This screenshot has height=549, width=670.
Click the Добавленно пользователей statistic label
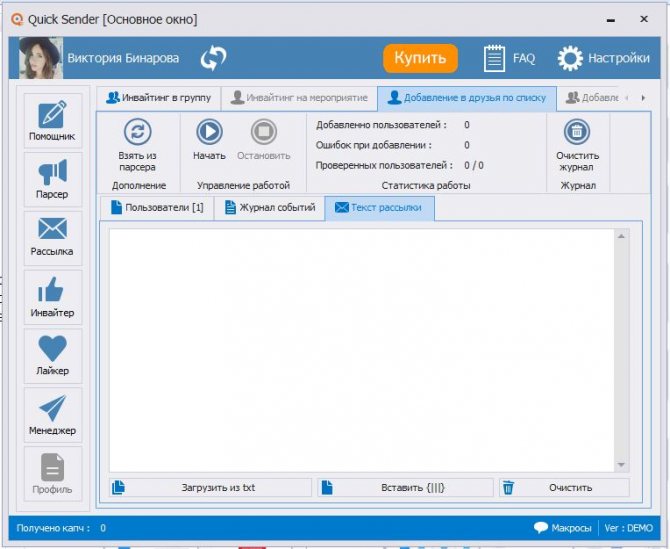pyautogui.click(x=381, y=125)
